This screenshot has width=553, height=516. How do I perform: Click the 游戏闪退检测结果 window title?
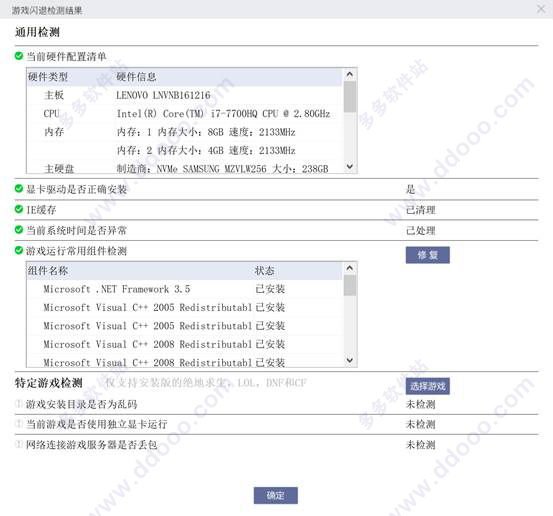47,10
